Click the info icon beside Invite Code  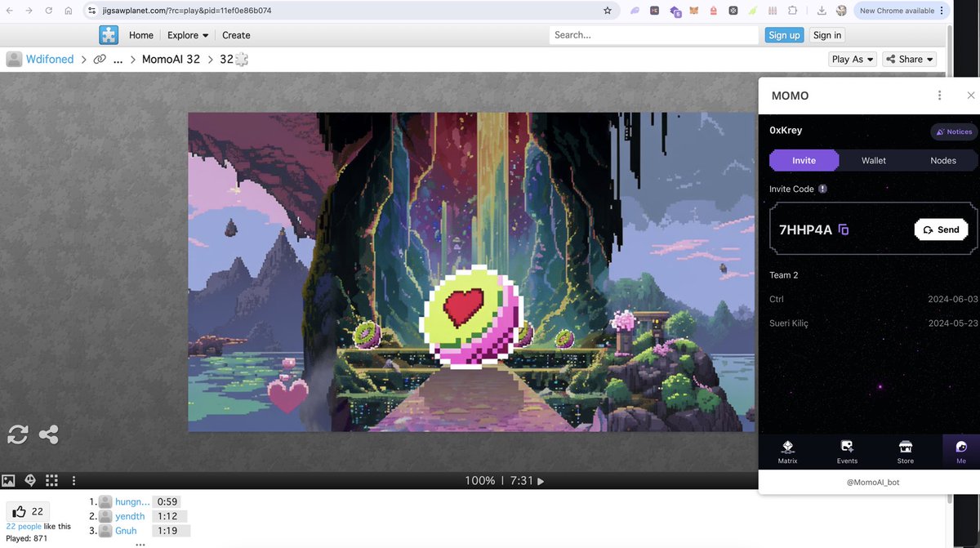pos(822,189)
